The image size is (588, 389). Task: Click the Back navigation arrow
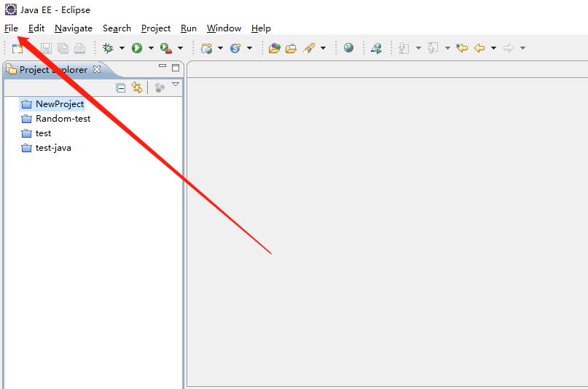pos(479,48)
